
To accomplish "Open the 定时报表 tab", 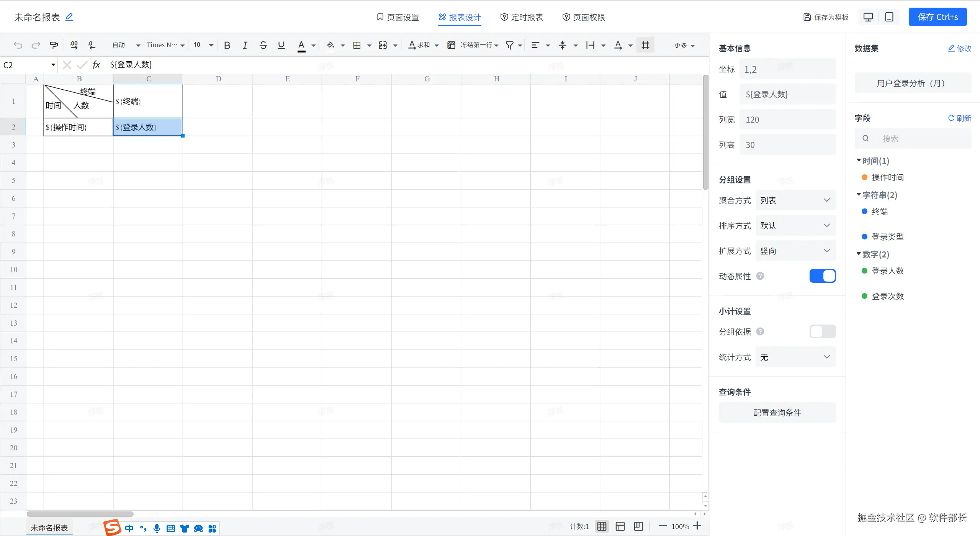I will point(522,17).
